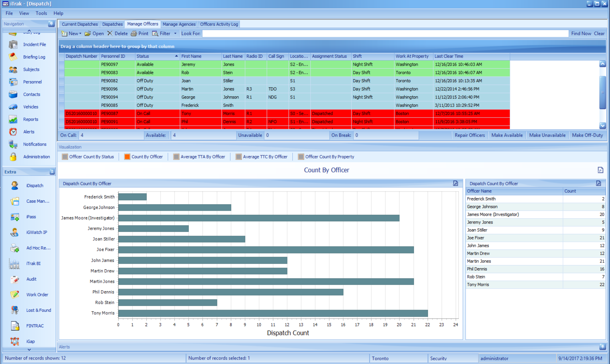Click the Look For search field
This screenshot has width=610, height=364.
(385, 34)
